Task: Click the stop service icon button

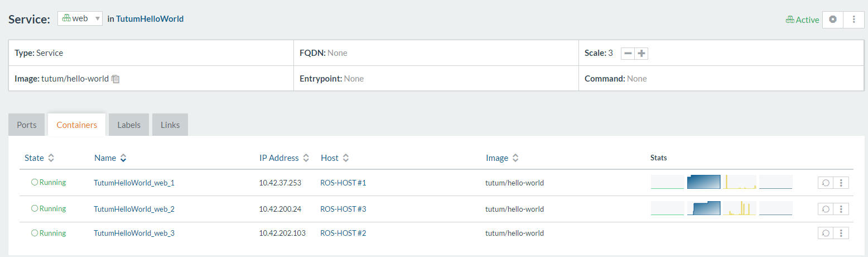Action: 833,19
